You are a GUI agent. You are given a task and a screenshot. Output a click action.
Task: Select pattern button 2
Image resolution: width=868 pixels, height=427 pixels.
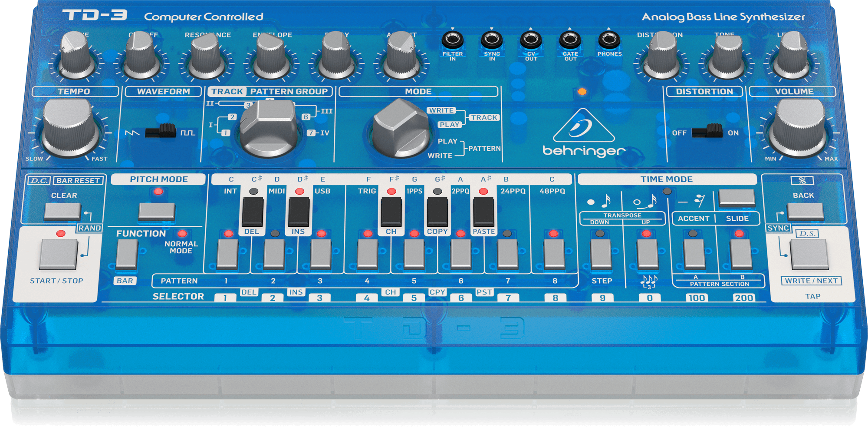(274, 254)
